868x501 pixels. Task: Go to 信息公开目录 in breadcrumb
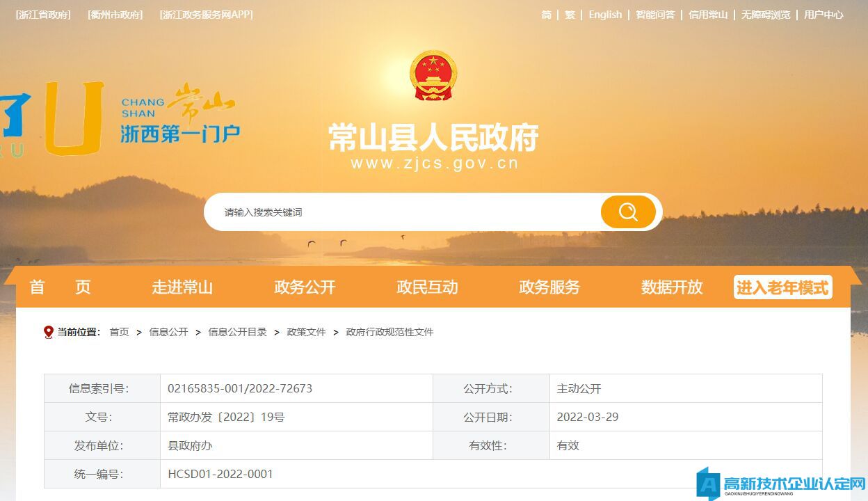[x=237, y=333]
